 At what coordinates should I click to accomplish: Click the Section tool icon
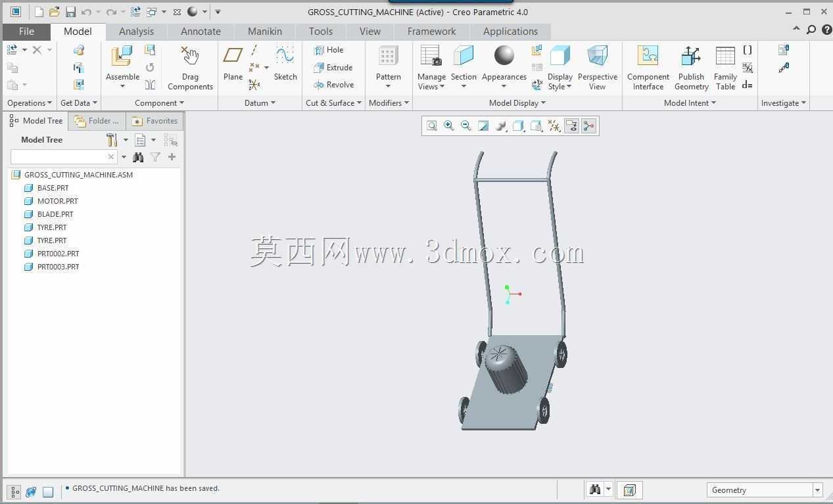click(x=464, y=56)
